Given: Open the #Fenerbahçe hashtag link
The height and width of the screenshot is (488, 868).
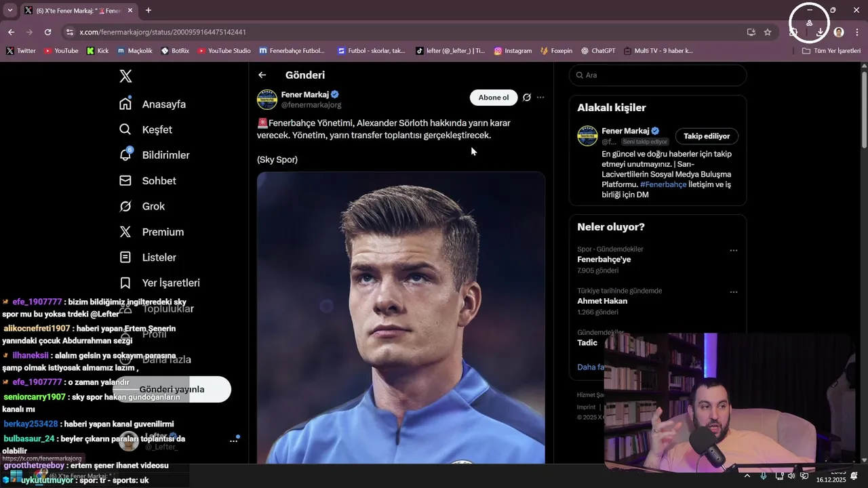Looking at the screenshot, I should (x=663, y=184).
